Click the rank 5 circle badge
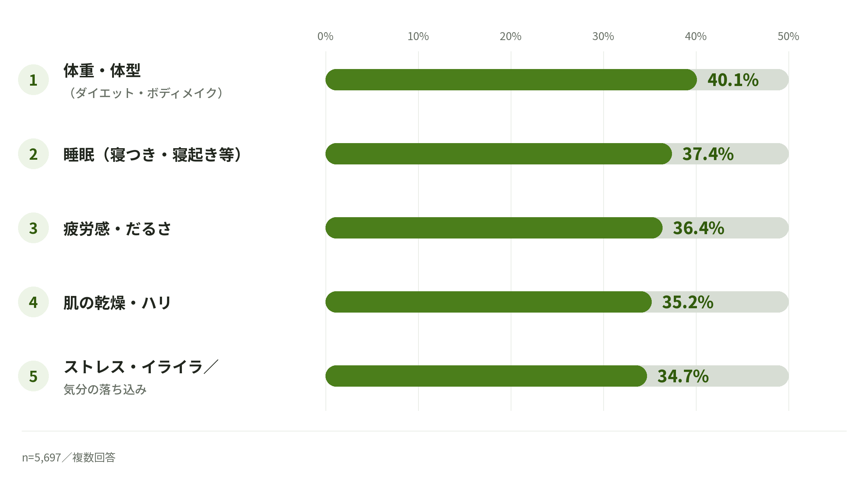Image resolution: width=868 pixels, height=477 pixels. coord(33,376)
